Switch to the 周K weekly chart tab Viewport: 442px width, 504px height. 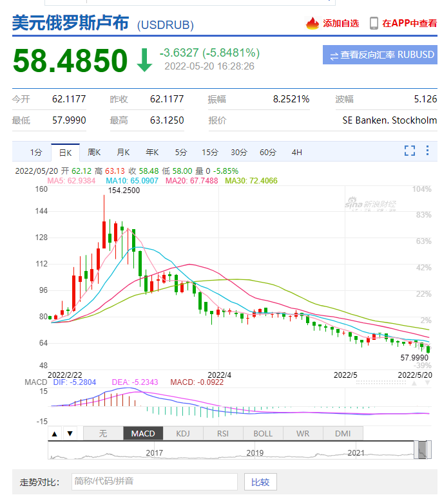95,153
